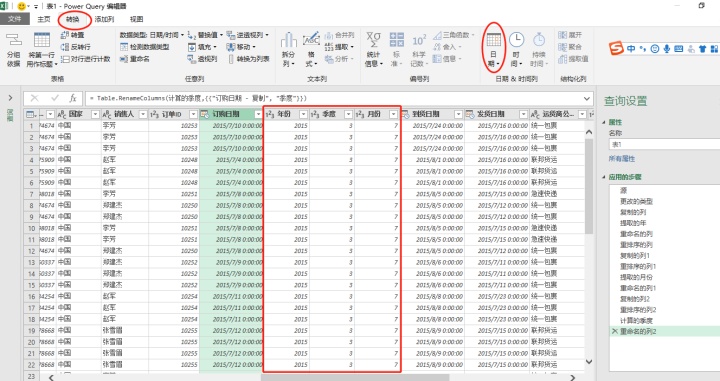720x381 pixels.
Task: Open filter dropdown on 到货日期 column
Action: point(458,114)
